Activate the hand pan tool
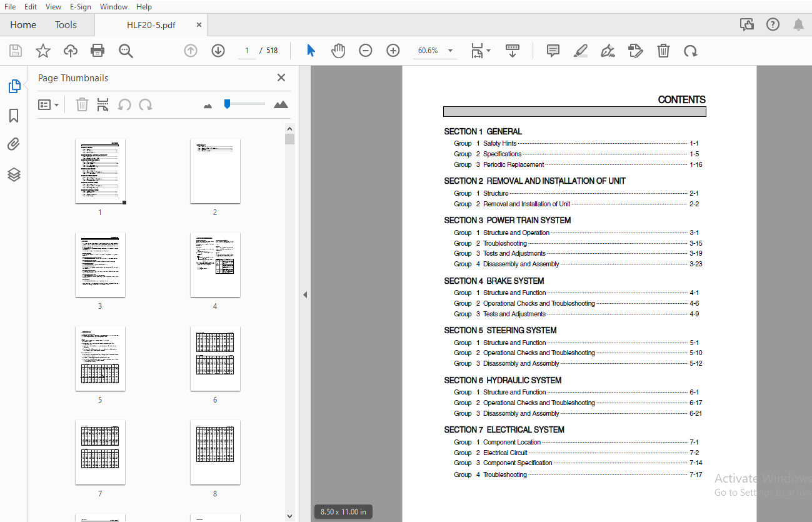The height and width of the screenshot is (522, 812). pyautogui.click(x=338, y=51)
